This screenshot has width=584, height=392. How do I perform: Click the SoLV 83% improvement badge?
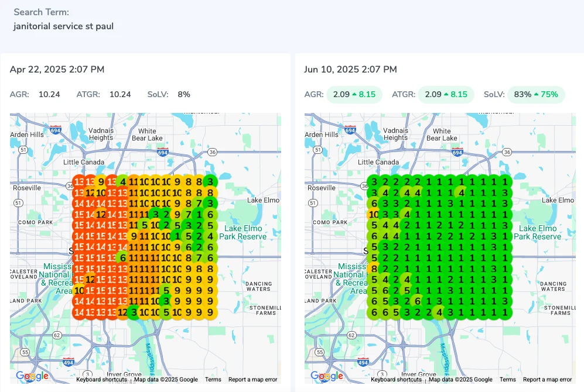tap(536, 94)
